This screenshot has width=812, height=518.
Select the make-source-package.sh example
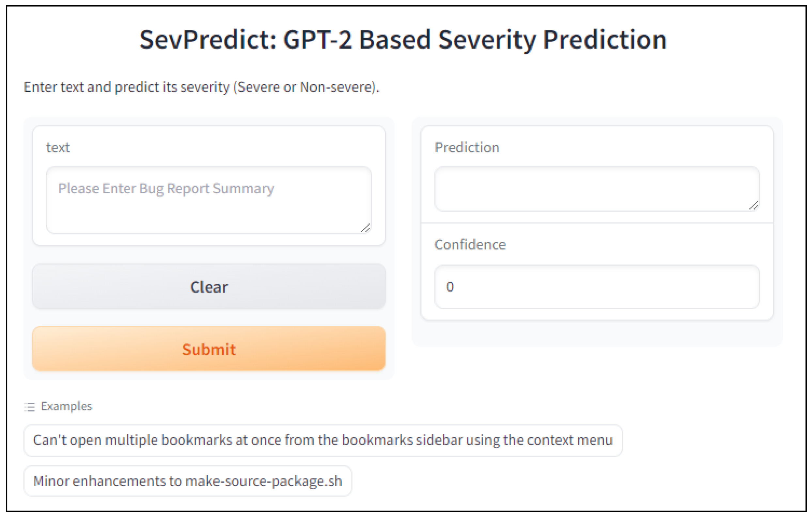(187, 481)
